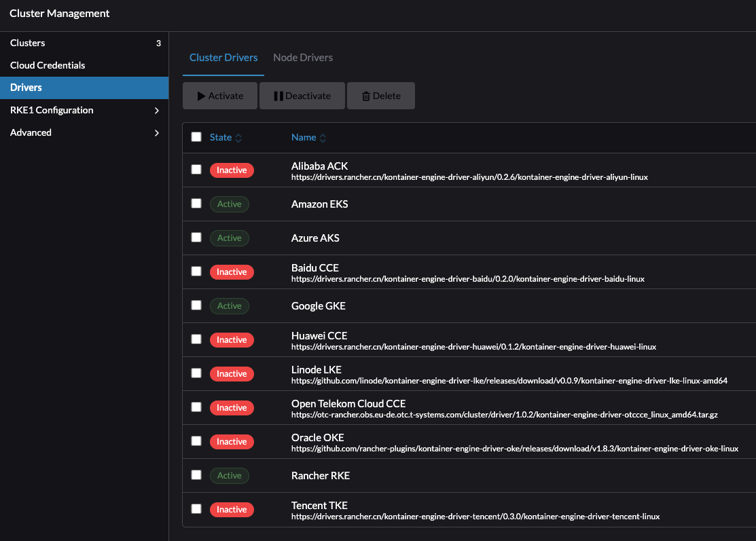Click the Alibaba ACK driver name
756x541 pixels.
click(319, 166)
